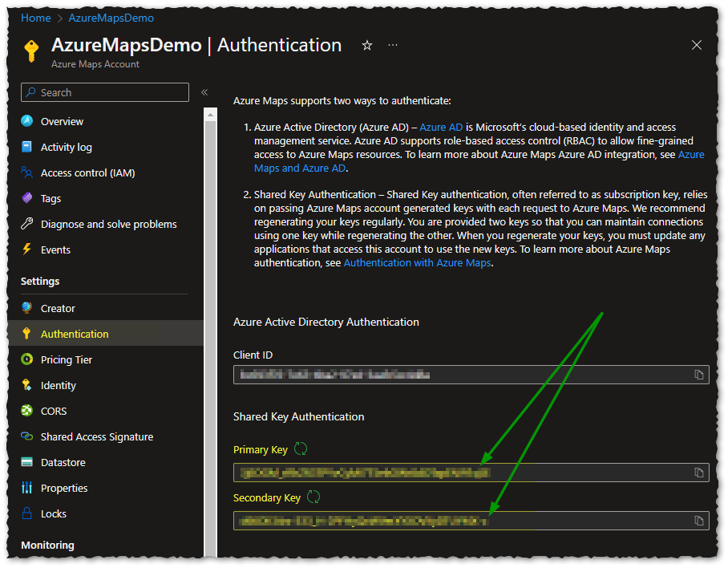Click the Overview icon in sidebar

click(x=27, y=121)
